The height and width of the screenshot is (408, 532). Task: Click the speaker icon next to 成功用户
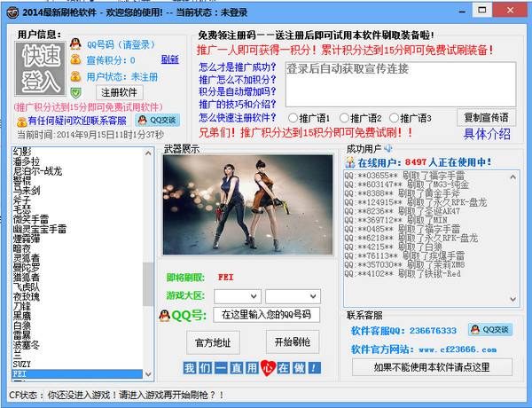click(x=388, y=148)
